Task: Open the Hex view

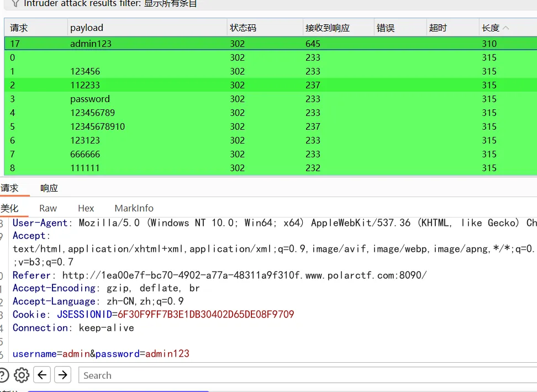Action: click(86, 208)
